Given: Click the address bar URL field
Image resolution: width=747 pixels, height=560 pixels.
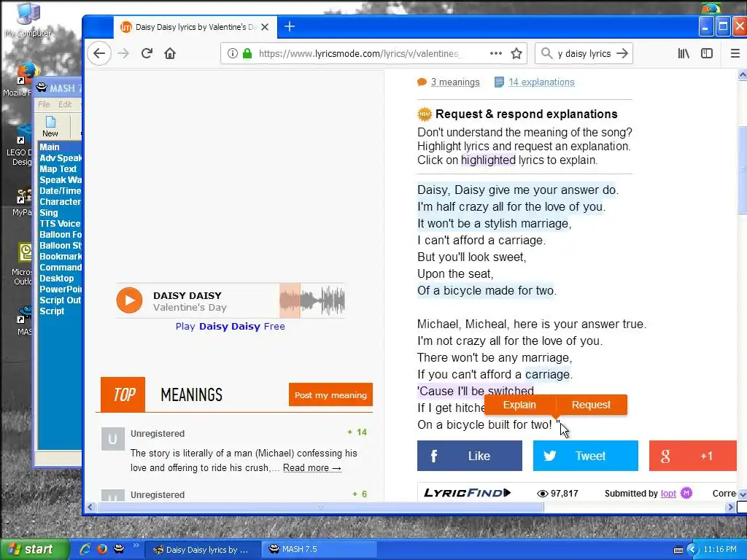Looking at the screenshot, I should pos(357,53).
